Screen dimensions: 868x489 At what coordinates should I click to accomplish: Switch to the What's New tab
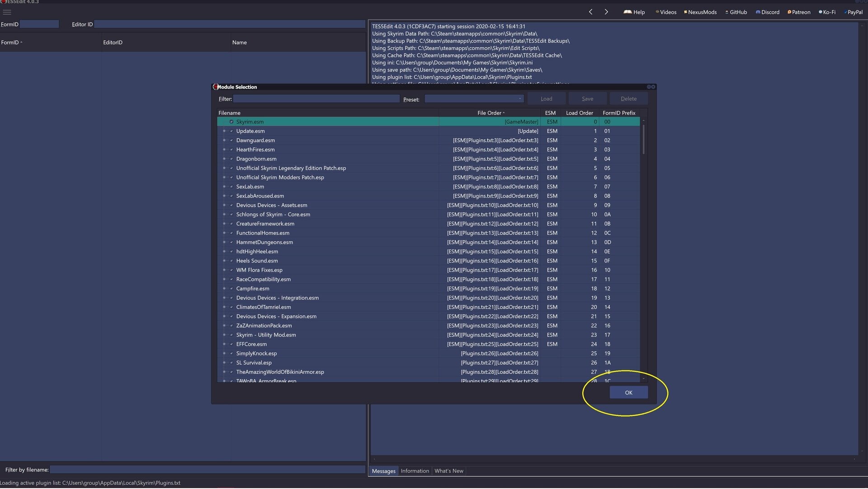tap(448, 471)
